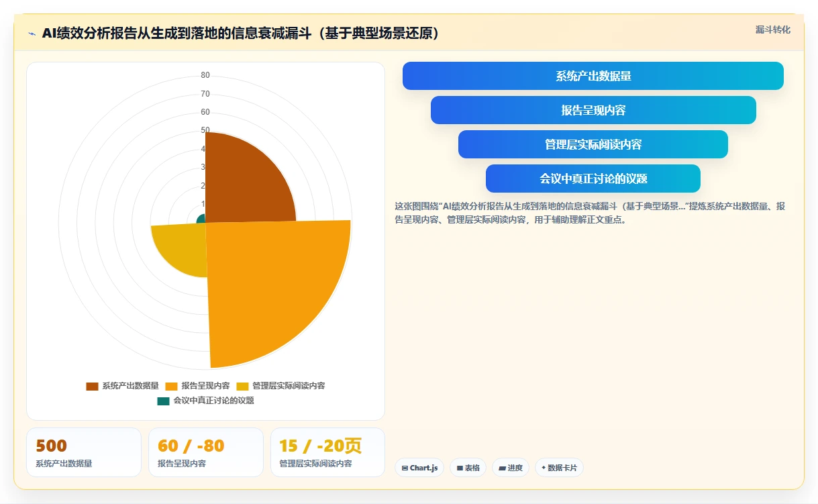Image resolution: width=818 pixels, height=504 pixels.
Task: Click 管理层实际阅读内容 label under 15 / -20页
Action: tap(315, 463)
